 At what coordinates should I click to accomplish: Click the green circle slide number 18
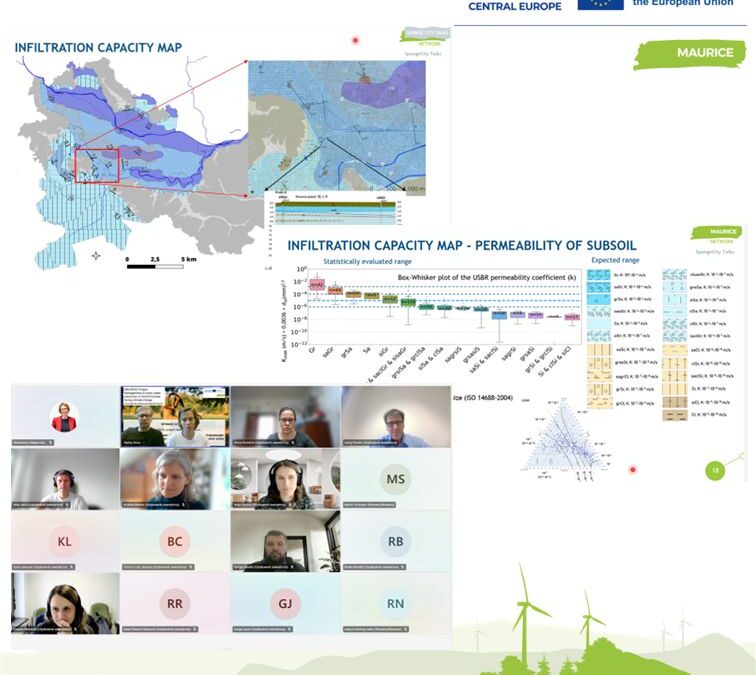coord(715,470)
